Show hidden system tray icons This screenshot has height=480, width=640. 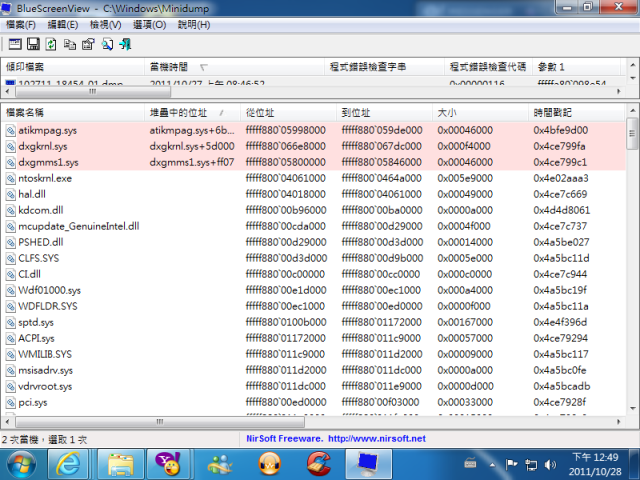click(492, 464)
